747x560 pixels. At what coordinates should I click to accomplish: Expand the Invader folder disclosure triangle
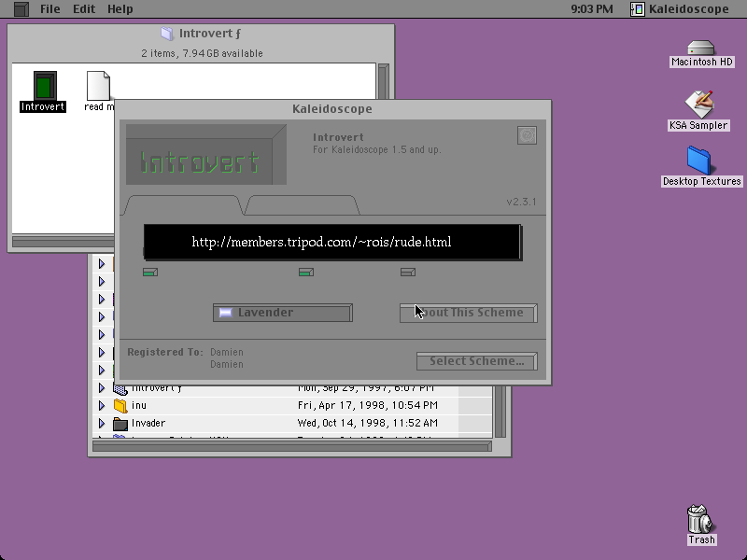point(102,423)
